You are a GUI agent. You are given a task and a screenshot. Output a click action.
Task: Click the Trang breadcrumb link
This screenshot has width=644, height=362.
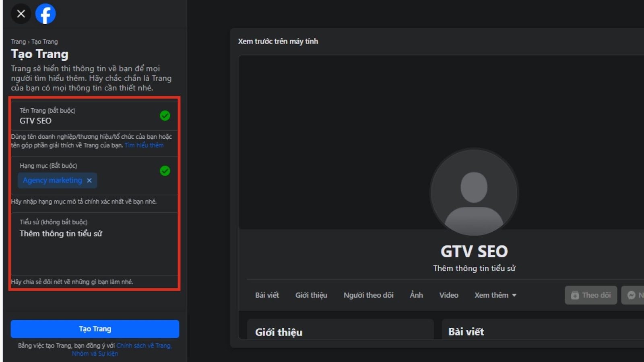pos(18,42)
